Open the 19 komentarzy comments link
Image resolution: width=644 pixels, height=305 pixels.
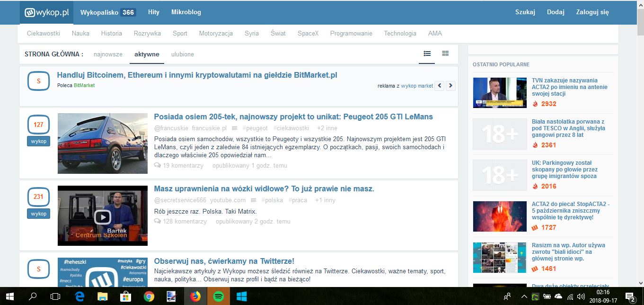(179, 166)
